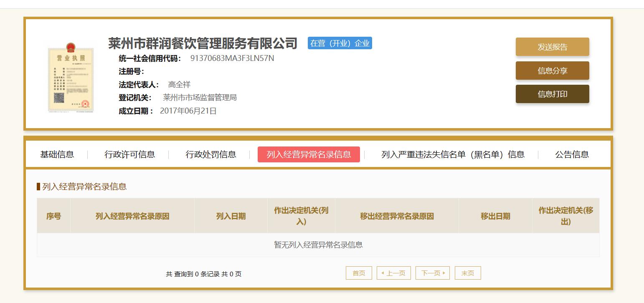Click the 序号 column header

53,216
